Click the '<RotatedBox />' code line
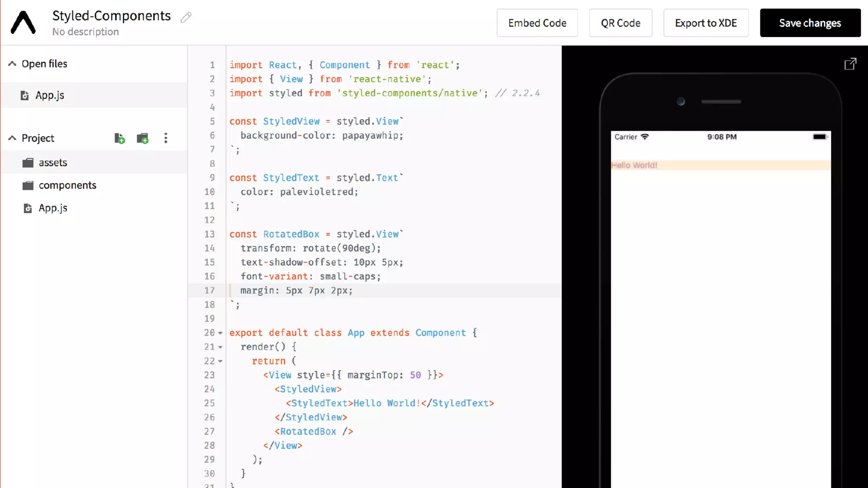Image resolution: width=868 pixels, height=488 pixels. [x=314, y=432]
